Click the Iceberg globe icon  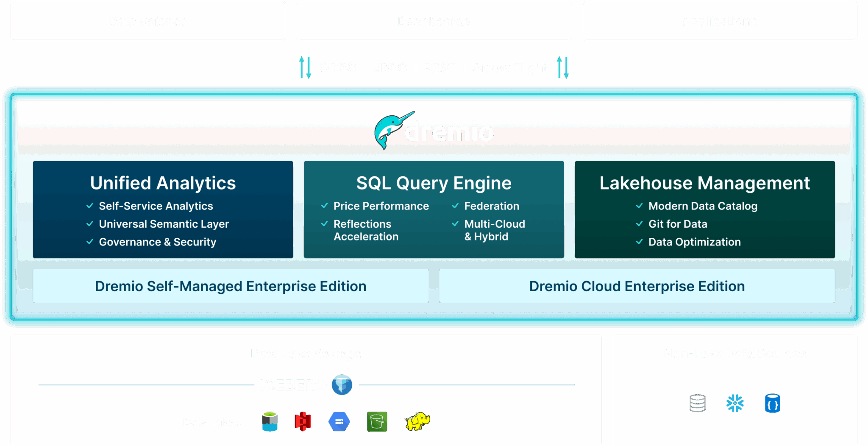(x=342, y=385)
